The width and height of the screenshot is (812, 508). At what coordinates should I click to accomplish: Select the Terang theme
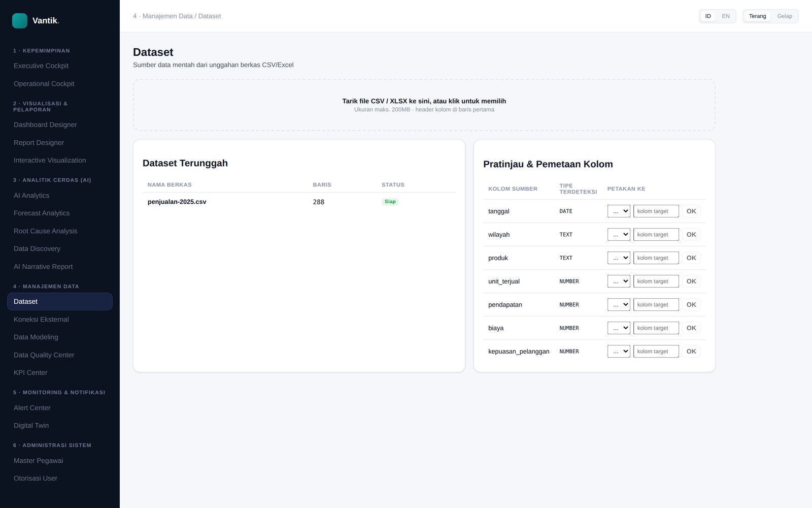(x=757, y=16)
